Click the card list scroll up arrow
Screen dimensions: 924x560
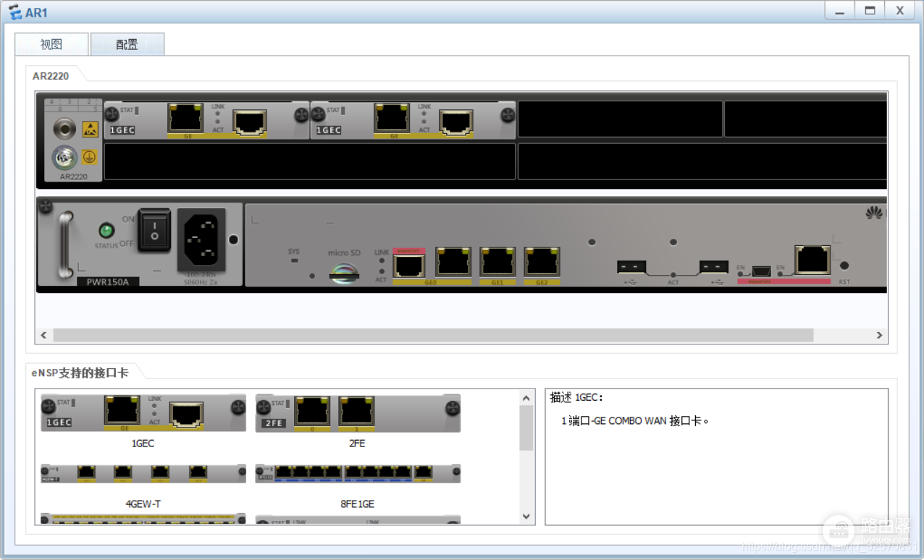(526, 398)
